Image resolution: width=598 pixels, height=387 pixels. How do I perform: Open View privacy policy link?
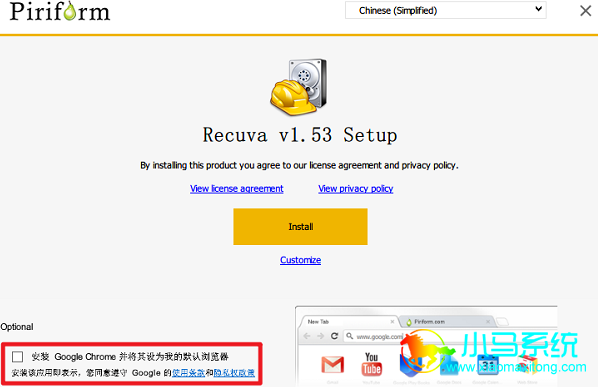355,189
